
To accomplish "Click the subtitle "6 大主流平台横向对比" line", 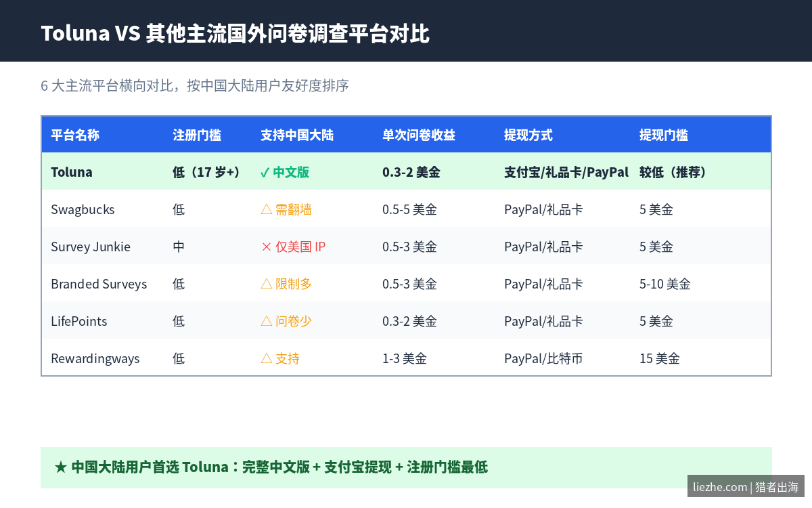I will [195, 86].
